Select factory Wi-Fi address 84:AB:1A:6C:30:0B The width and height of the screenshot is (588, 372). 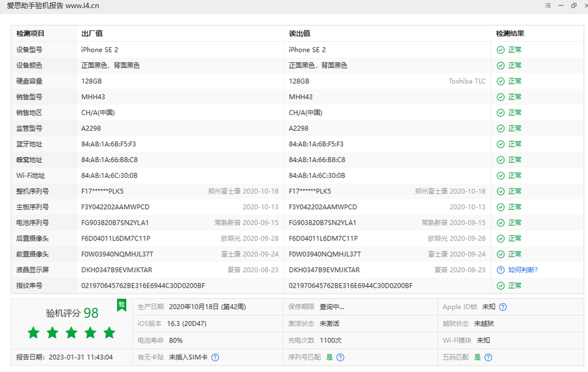point(109,176)
